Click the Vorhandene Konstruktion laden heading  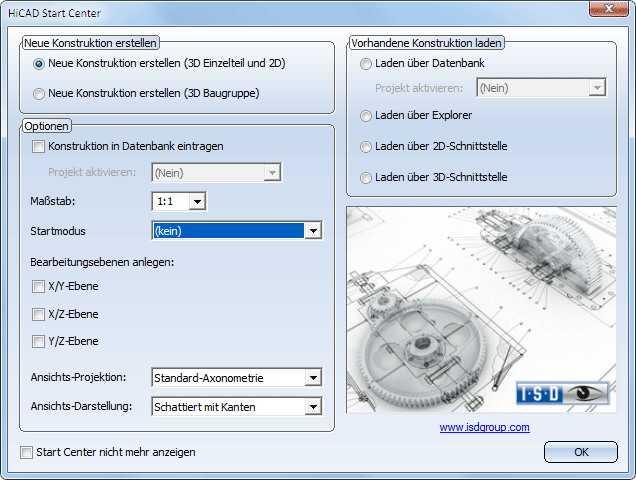click(426, 43)
